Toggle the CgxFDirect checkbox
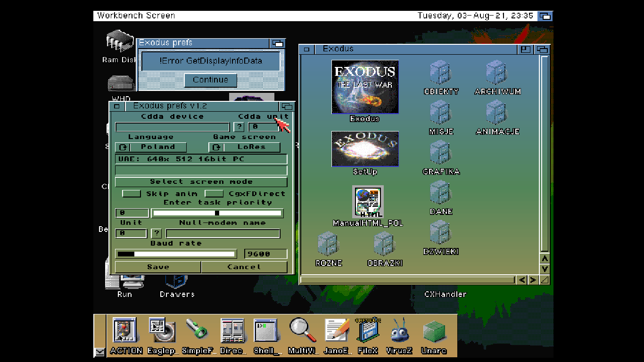Image resolution: width=644 pixels, height=362 pixels. (214, 194)
